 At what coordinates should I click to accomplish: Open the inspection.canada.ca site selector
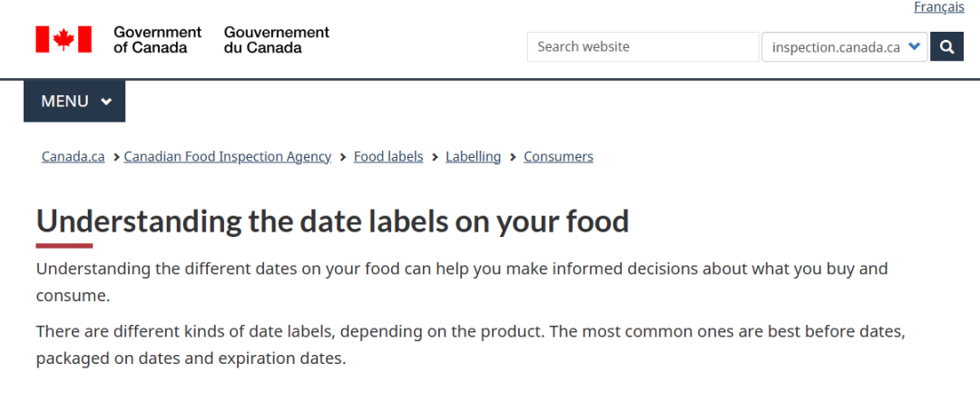[x=844, y=47]
